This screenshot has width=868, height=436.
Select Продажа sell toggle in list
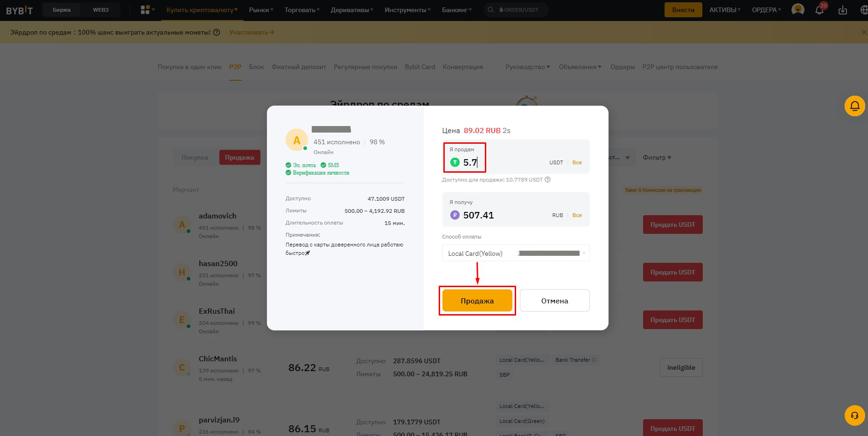point(239,157)
